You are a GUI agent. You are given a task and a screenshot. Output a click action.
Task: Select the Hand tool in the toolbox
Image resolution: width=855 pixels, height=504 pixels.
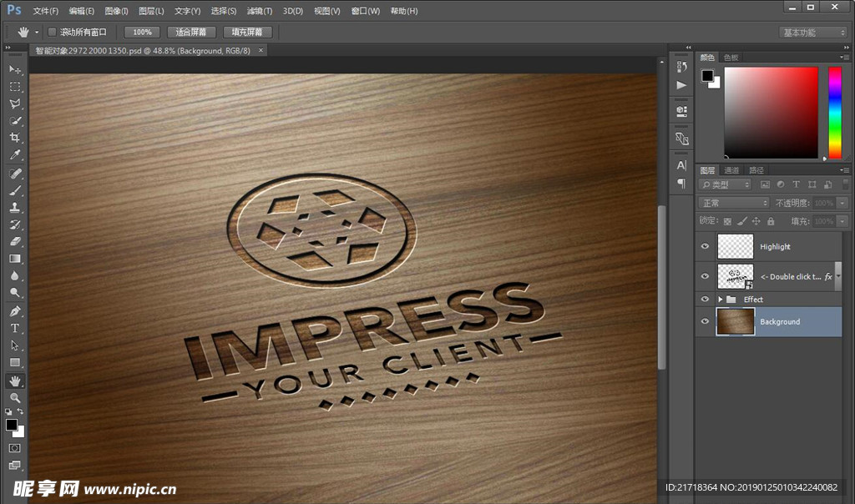pos(15,381)
